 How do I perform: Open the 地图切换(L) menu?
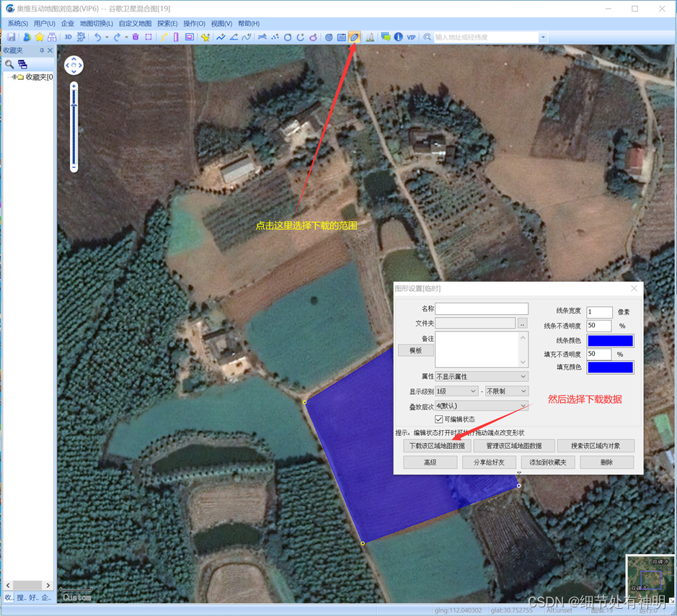97,24
